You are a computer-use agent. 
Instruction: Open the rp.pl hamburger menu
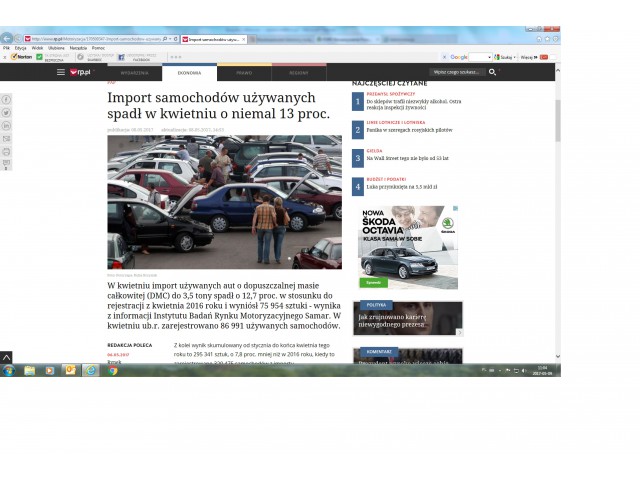(x=61, y=73)
